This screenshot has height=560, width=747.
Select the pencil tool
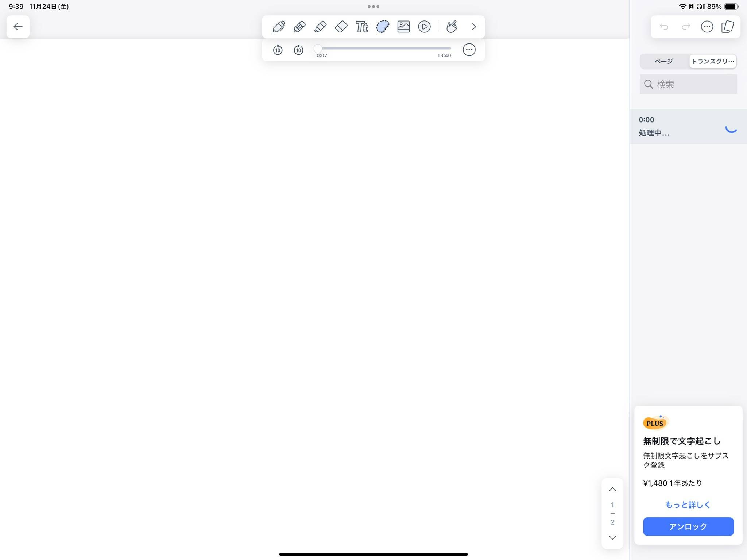click(299, 26)
